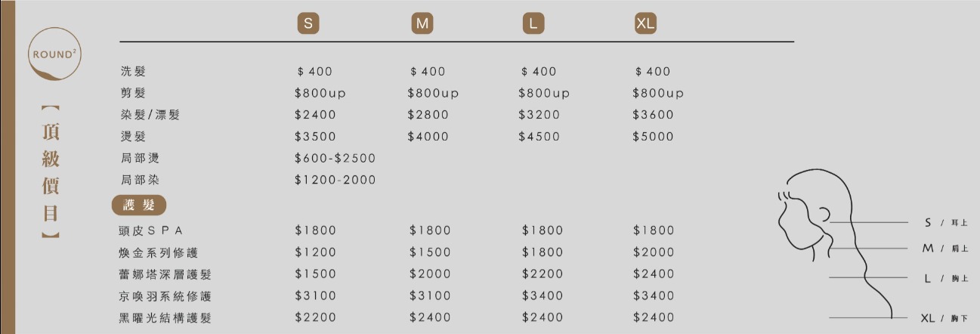Select the M size badge
The height and width of the screenshot is (334, 980).
pyautogui.click(x=422, y=23)
